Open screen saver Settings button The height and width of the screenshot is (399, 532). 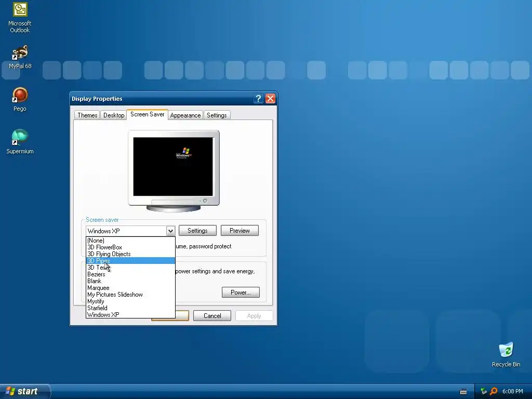click(197, 230)
